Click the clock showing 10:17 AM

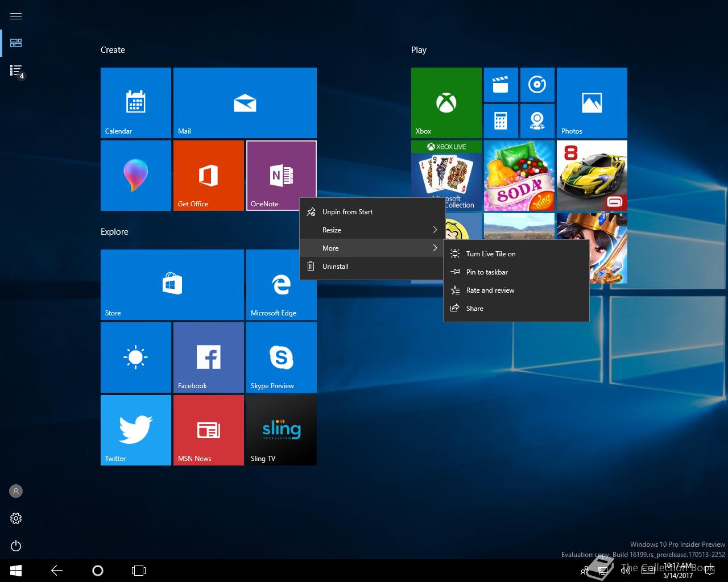[x=678, y=566]
